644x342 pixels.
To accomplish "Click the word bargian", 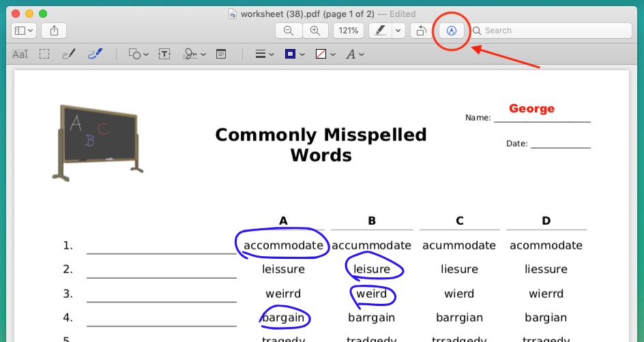I will coord(546,317).
